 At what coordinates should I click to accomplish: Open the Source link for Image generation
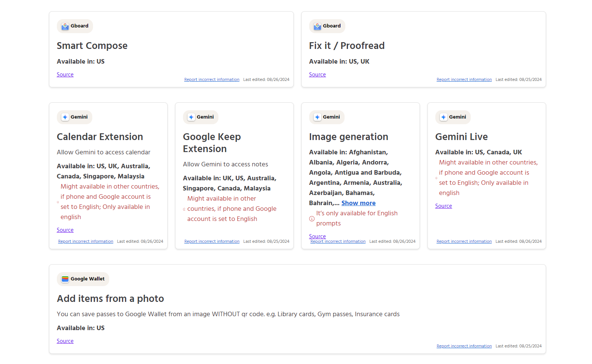(317, 236)
